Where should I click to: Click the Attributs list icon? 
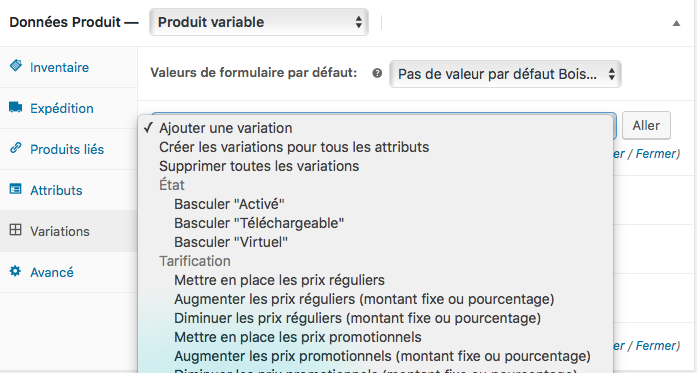[16, 189]
